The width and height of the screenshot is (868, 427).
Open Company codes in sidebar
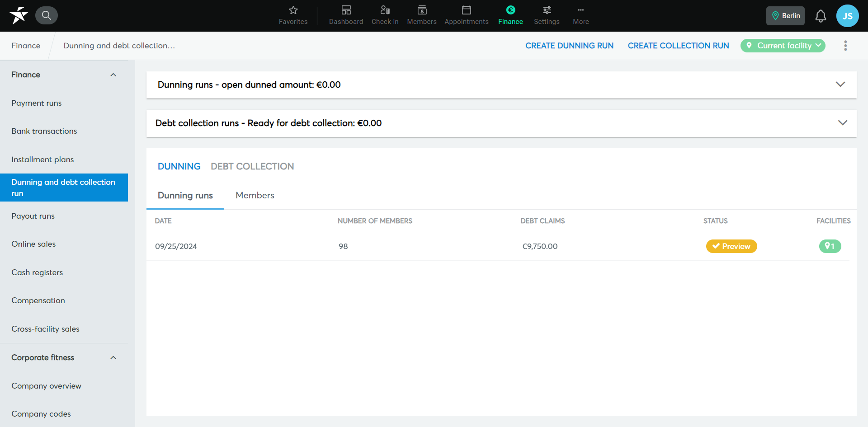(x=41, y=414)
